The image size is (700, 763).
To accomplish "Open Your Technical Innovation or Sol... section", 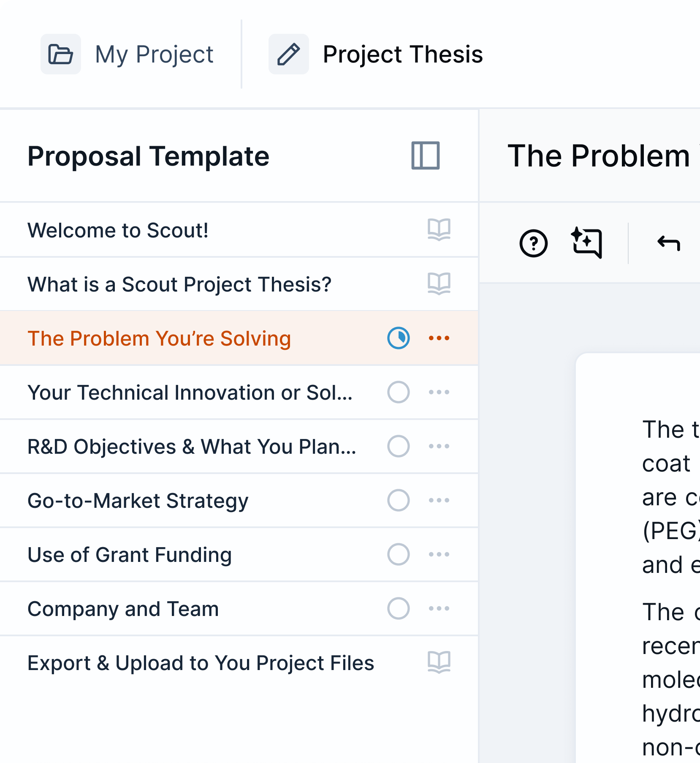I will pos(239,392).
